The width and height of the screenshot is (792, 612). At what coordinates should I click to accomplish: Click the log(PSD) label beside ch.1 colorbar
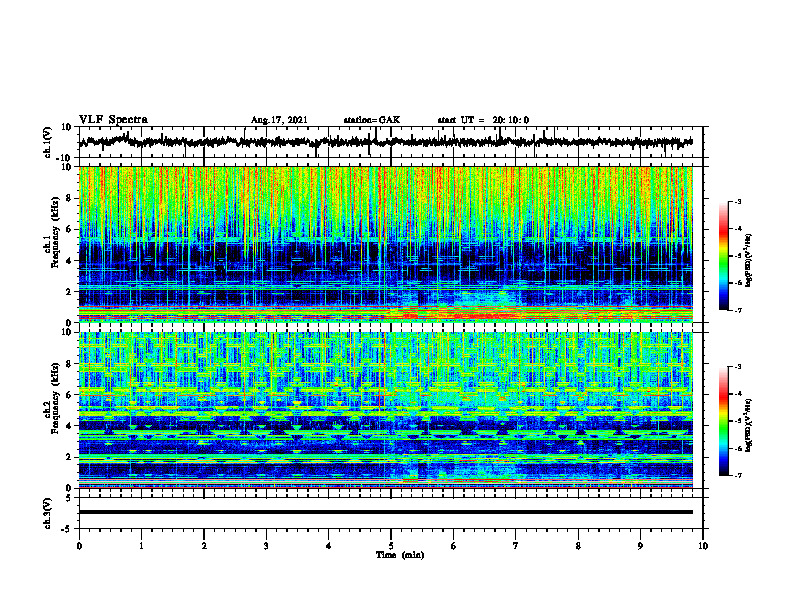tap(749, 261)
